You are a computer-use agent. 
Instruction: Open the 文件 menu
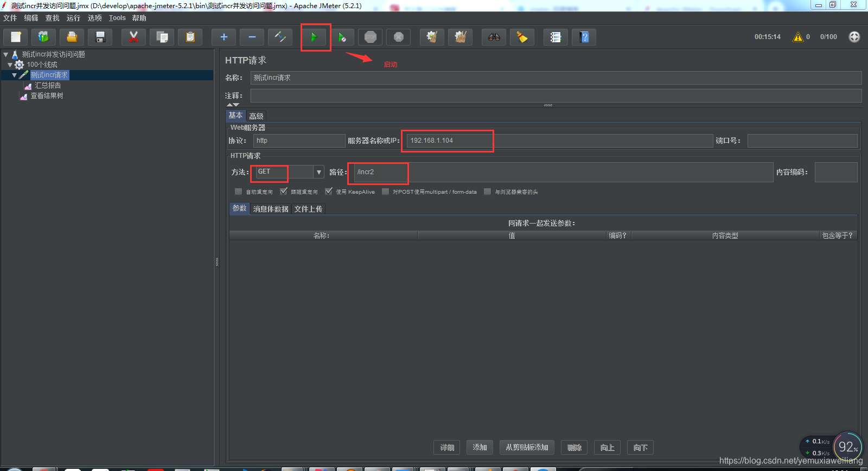click(10, 18)
